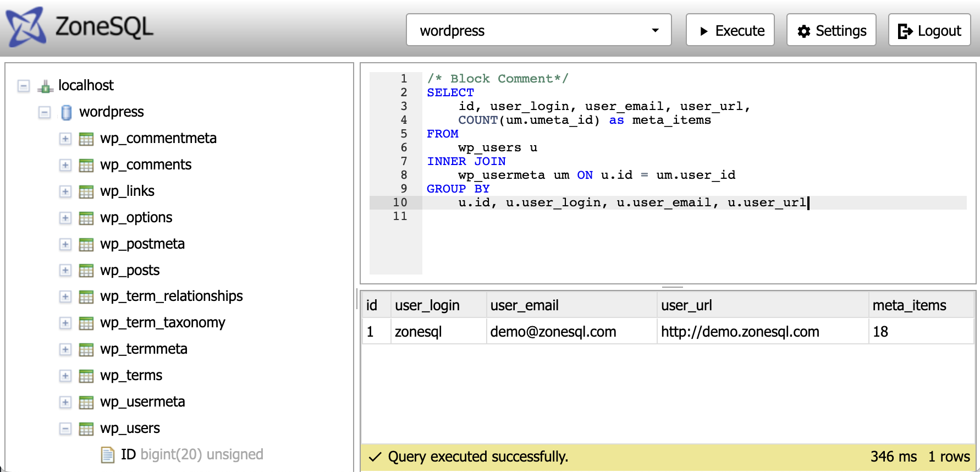Click the 346 ms execution time

(894, 457)
